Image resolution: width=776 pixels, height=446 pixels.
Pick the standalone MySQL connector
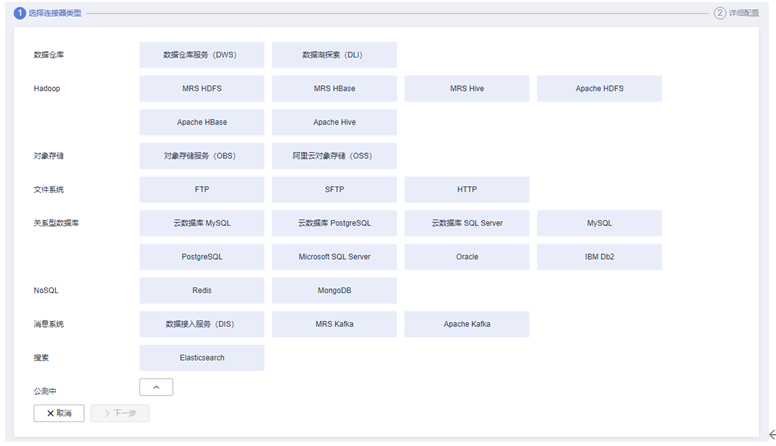(599, 223)
